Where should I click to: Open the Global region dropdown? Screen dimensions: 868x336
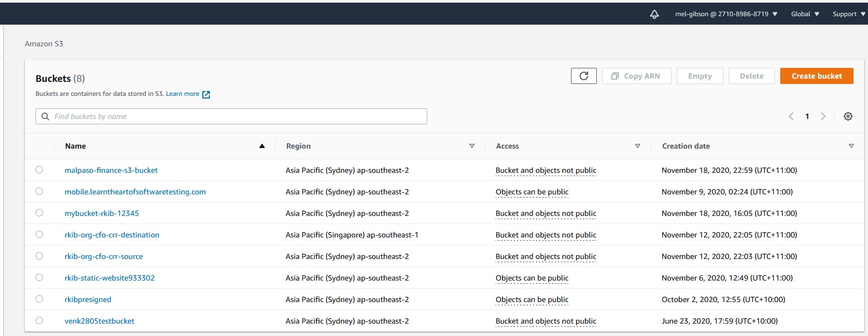tap(805, 14)
